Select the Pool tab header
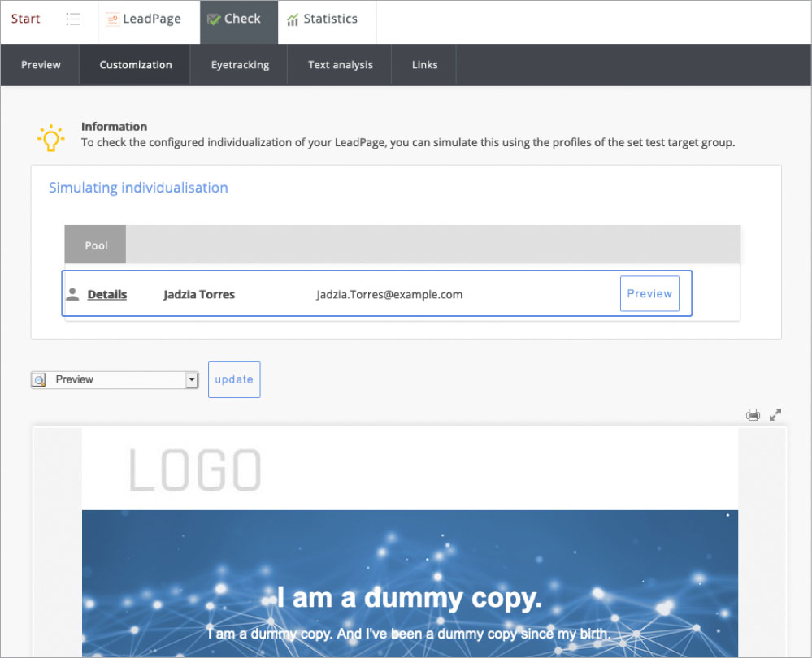812x658 pixels. [96, 245]
